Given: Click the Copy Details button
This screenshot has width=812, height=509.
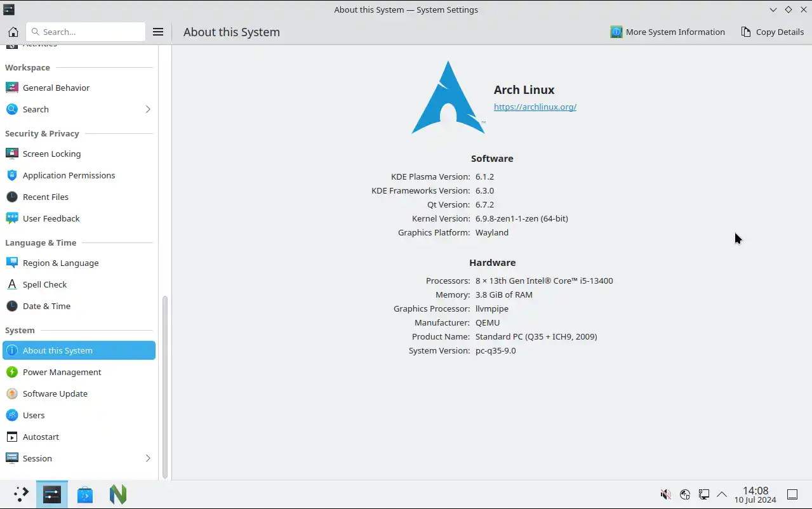Looking at the screenshot, I should 772,32.
